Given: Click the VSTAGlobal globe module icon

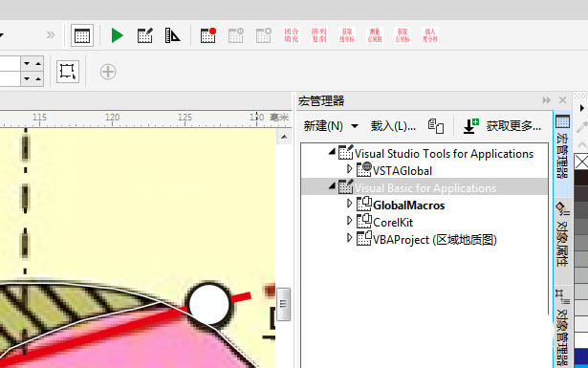Looking at the screenshot, I should (x=363, y=170).
